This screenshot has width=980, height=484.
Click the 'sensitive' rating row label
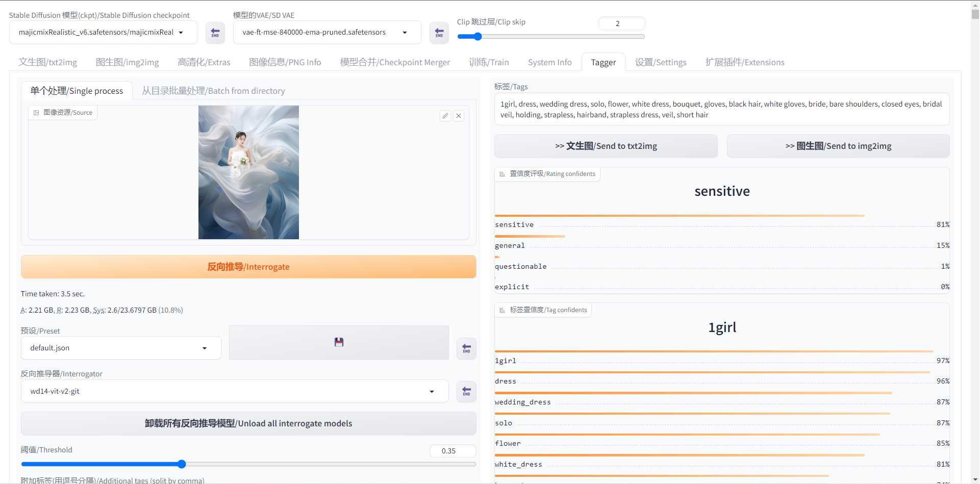pos(514,225)
